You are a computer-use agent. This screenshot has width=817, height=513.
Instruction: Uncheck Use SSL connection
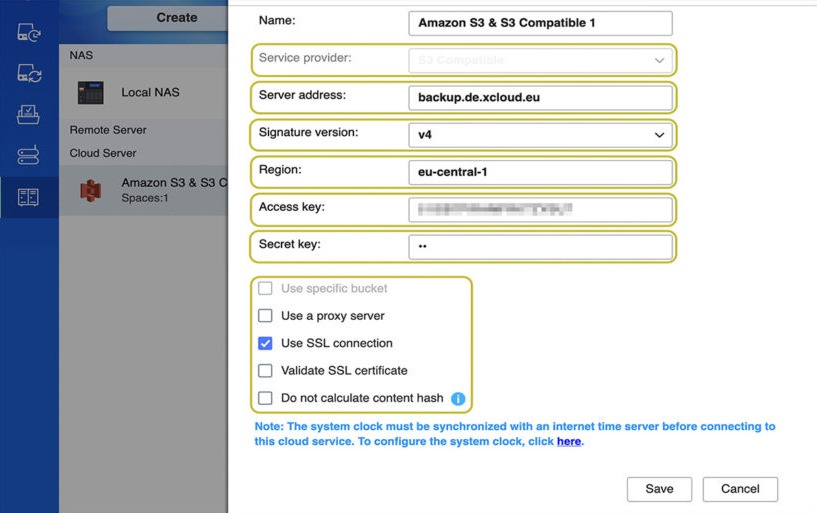tap(265, 343)
